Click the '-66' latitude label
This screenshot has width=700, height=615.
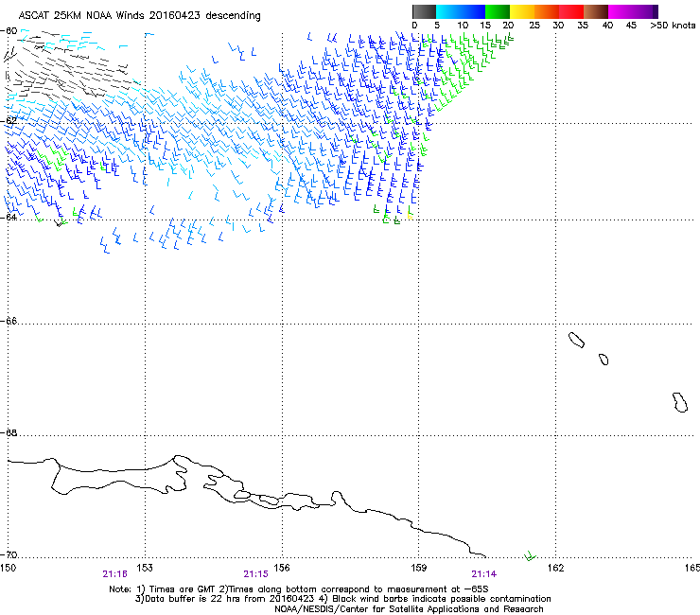[9, 321]
